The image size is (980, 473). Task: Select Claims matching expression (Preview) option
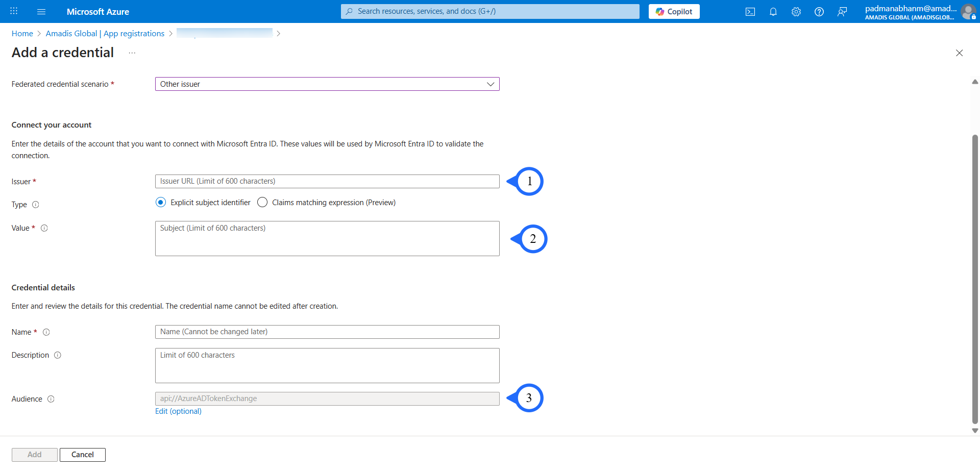coord(262,203)
